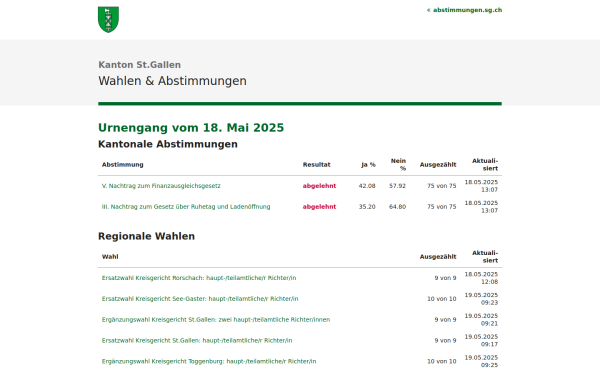Open Ersatzwahl Kreisgericht See-Gaster election
Image resolution: width=600 pixels, height=375 pixels.
tap(200, 299)
